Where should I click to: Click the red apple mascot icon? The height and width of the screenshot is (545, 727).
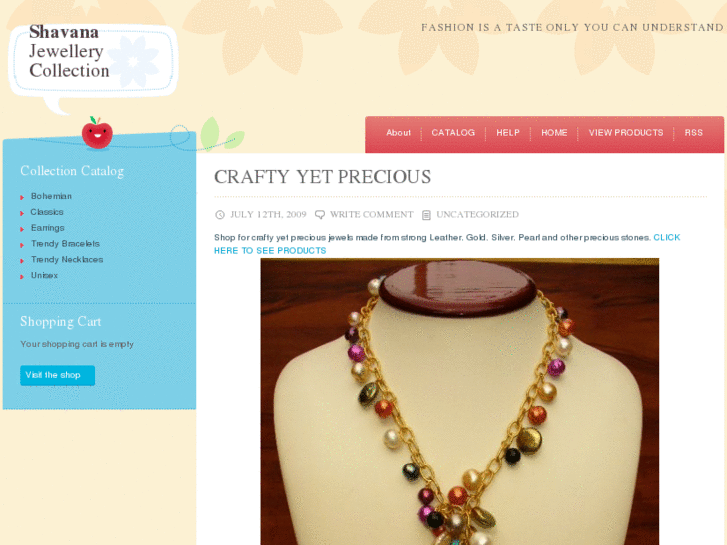[97, 133]
